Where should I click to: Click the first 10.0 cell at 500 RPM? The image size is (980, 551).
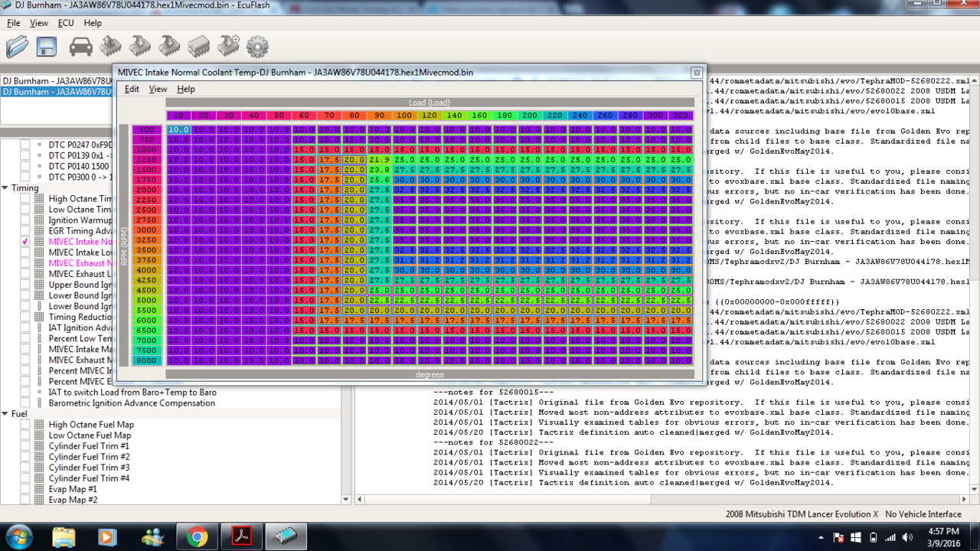click(178, 130)
